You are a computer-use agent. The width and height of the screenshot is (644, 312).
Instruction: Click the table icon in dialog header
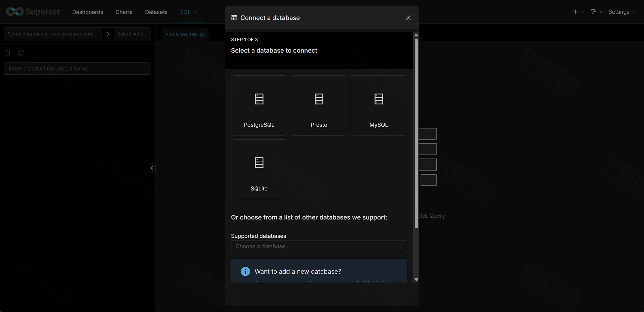tap(234, 18)
